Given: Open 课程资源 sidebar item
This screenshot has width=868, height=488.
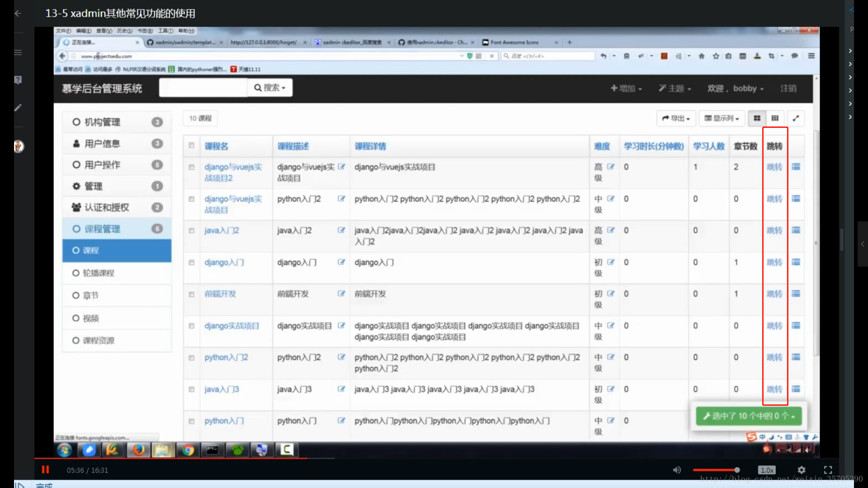Looking at the screenshot, I should 117,340.
